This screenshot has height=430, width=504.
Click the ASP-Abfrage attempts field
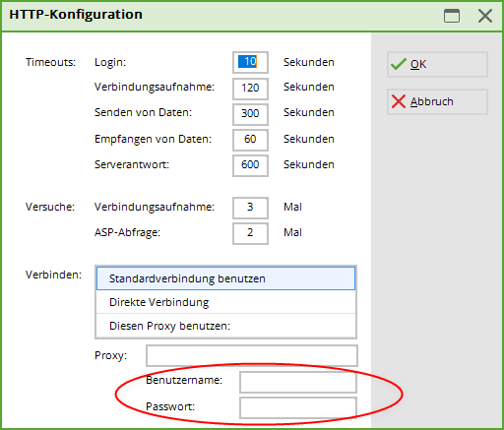[250, 232]
